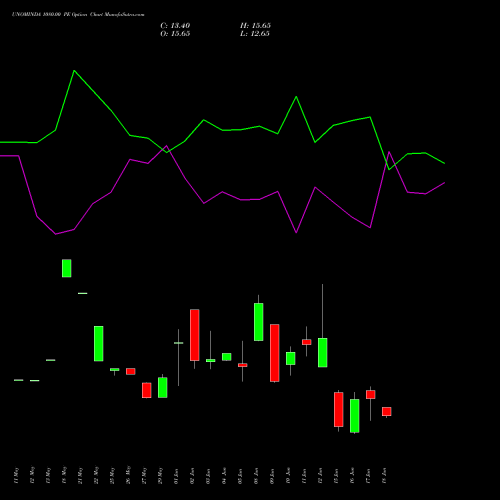
Task: Click the highest peak of the green line
Action: [x=74, y=71]
